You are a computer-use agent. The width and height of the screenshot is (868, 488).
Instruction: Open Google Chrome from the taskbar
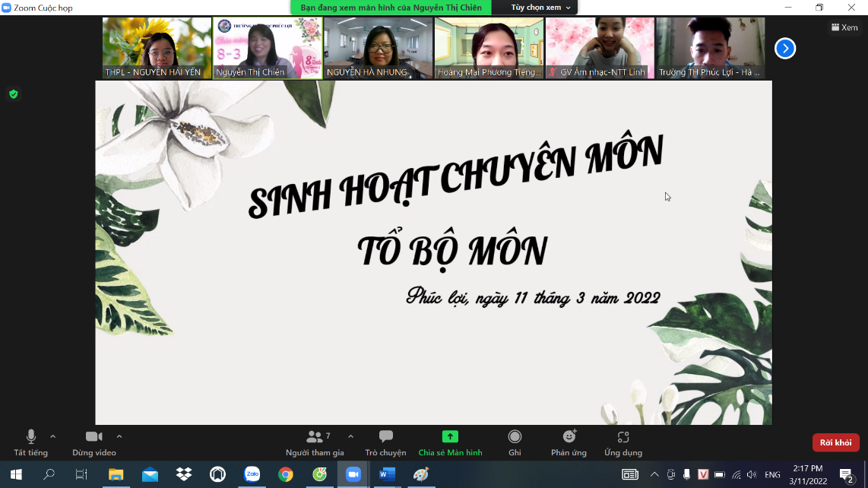coord(286,474)
